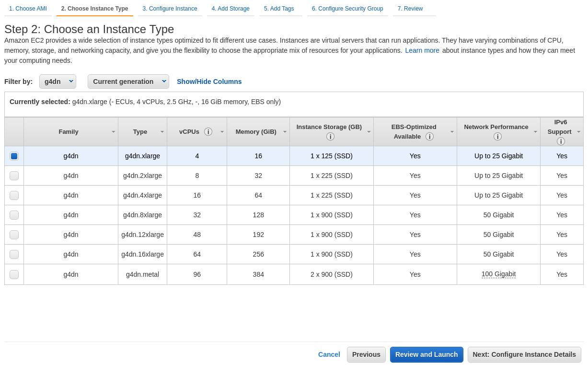Image resolution: width=588 pixels, height=365 pixels.
Task: Switch to the 4. Add Storage tab
Action: [231, 9]
